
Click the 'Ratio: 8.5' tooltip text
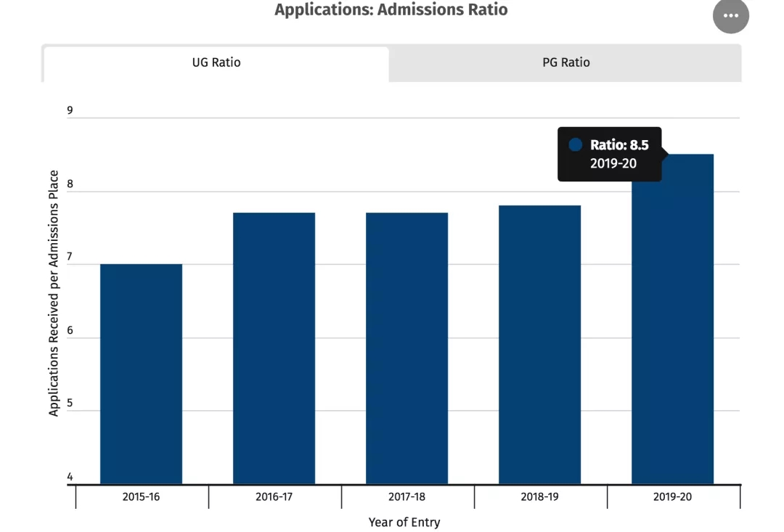point(618,145)
